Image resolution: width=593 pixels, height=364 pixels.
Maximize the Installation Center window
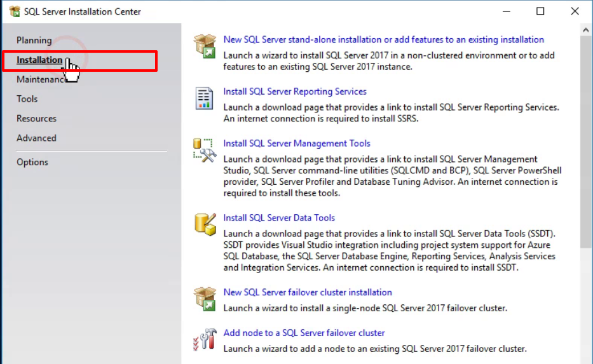click(540, 11)
